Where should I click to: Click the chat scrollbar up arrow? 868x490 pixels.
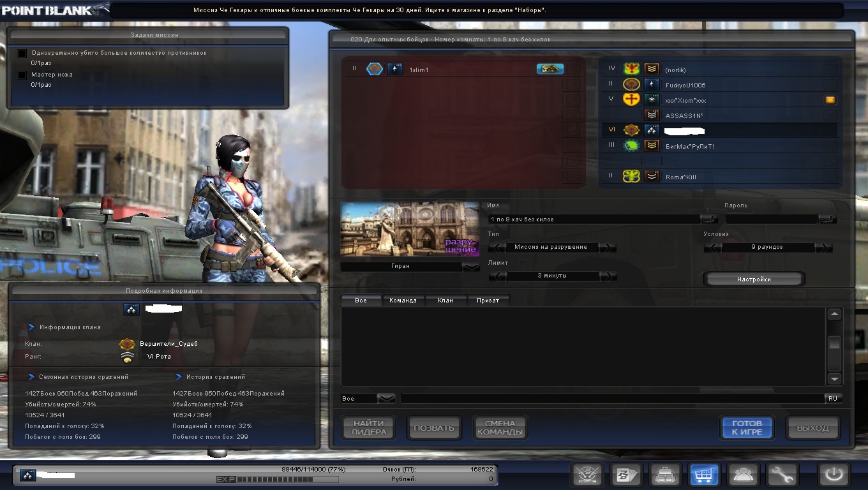click(834, 314)
